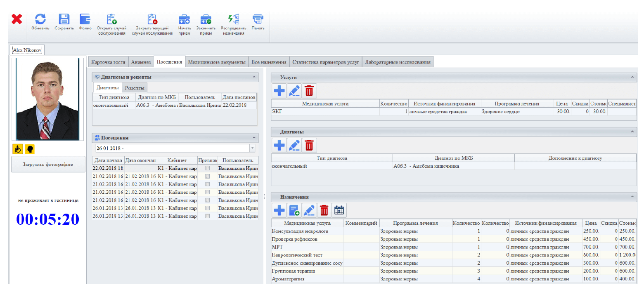Select the Ароматерапия row
This screenshot has width=644, height=292.
click(454, 279)
